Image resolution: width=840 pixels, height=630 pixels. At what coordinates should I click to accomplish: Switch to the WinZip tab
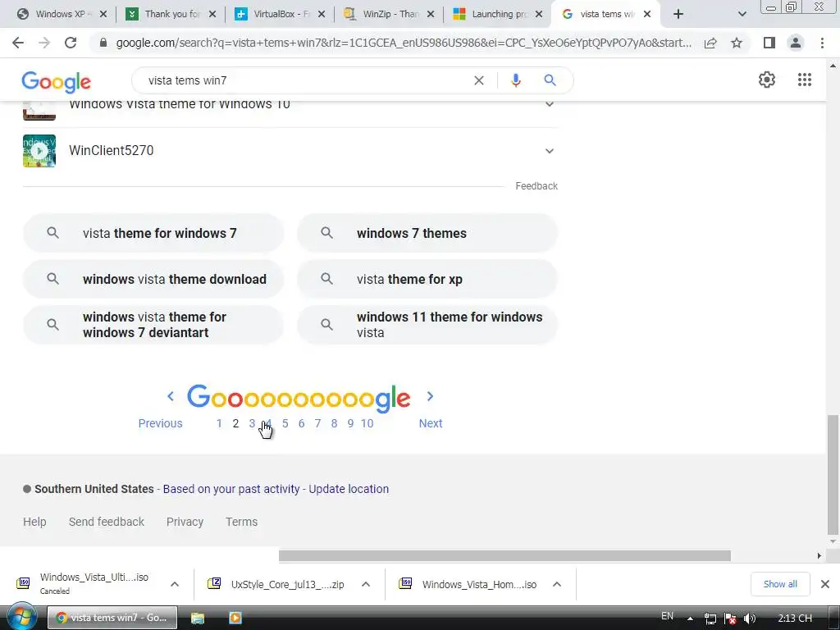389,14
